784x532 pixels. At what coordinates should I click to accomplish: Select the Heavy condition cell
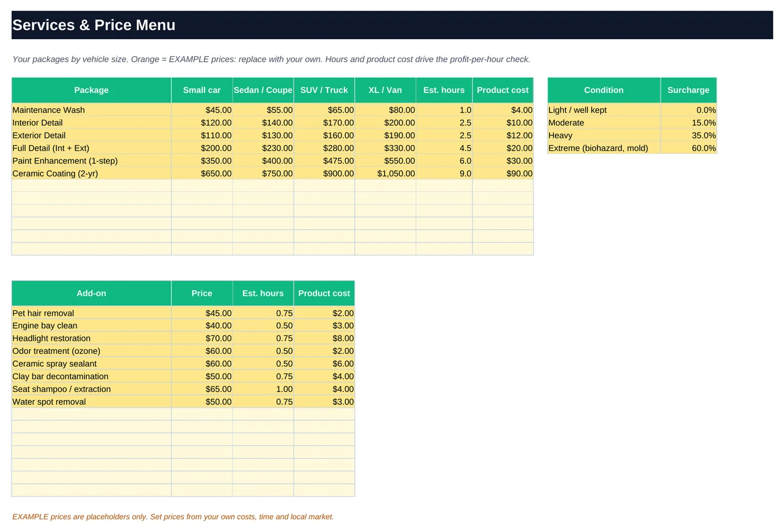(x=604, y=136)
